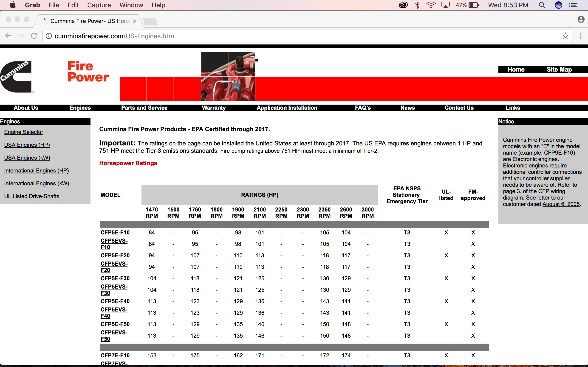The image size is (588, 367).
Task: Click the Wi-Fi status icon
Action: point(431,5)
